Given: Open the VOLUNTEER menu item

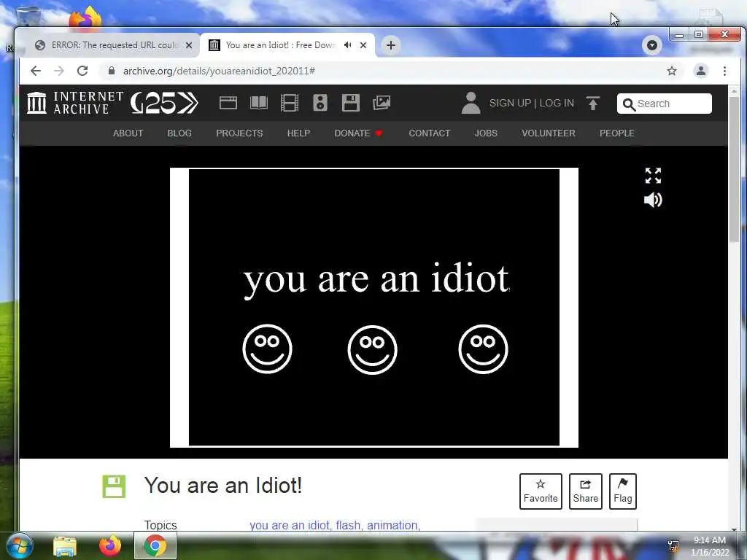Looking at the screenshot, I should (x=549, y=133).
